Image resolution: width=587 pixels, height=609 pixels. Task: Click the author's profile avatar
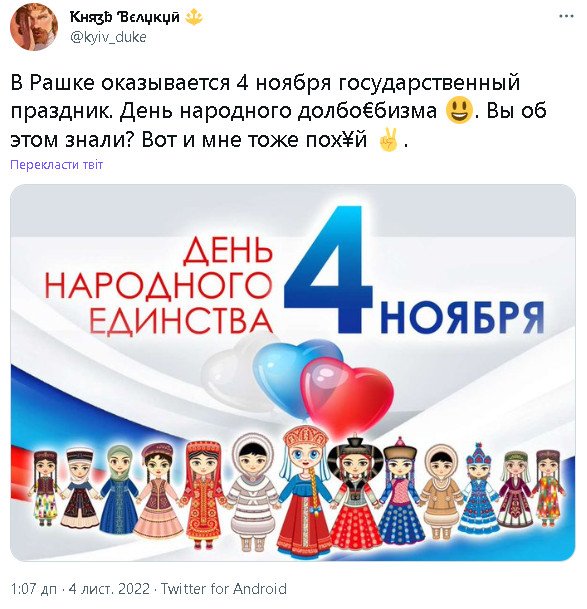point(34,28)
